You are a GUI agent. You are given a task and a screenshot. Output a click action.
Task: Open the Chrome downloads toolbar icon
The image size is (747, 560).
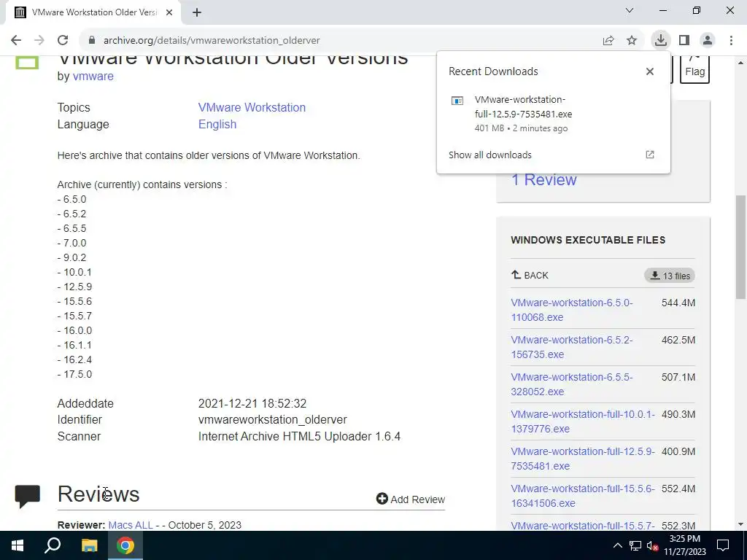point(660,41)
